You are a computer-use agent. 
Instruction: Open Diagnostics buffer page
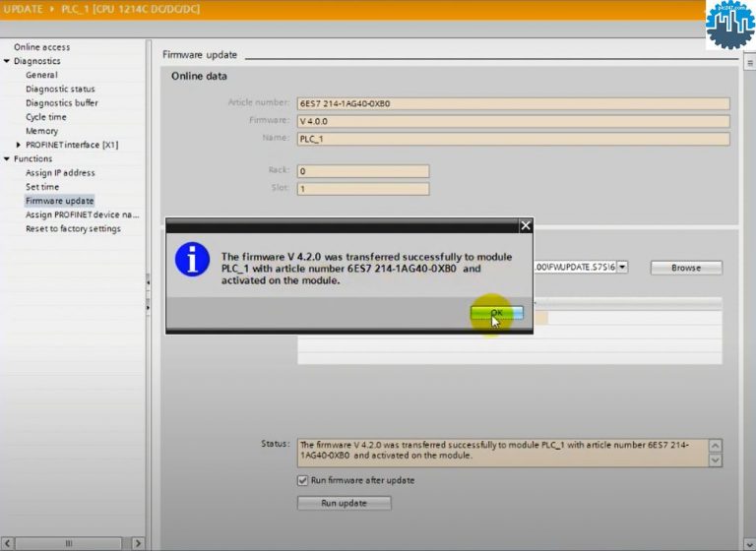pyautogui.click(x=62, y=103)
